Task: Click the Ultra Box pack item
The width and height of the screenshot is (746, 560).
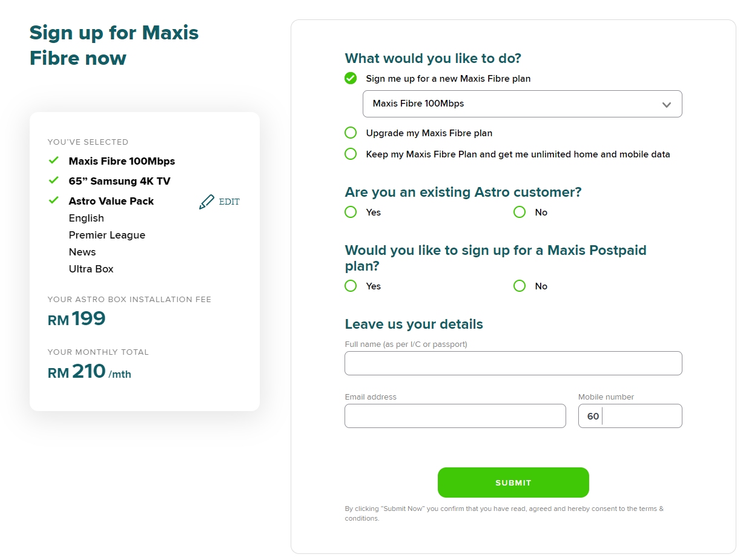Action: 91,269
